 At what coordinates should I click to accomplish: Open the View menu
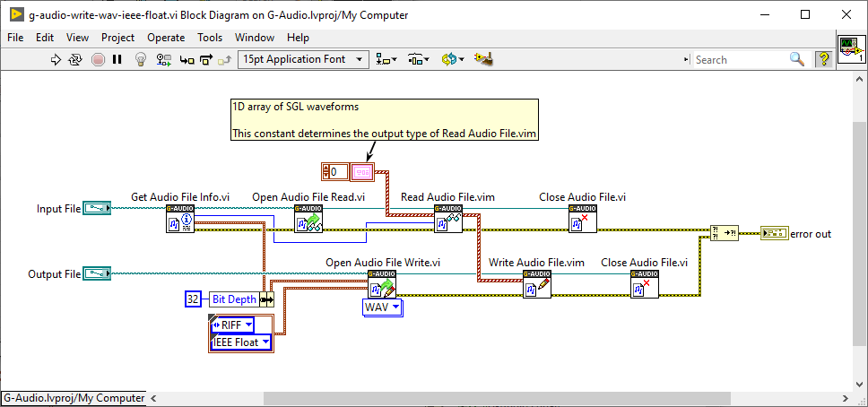77,38
